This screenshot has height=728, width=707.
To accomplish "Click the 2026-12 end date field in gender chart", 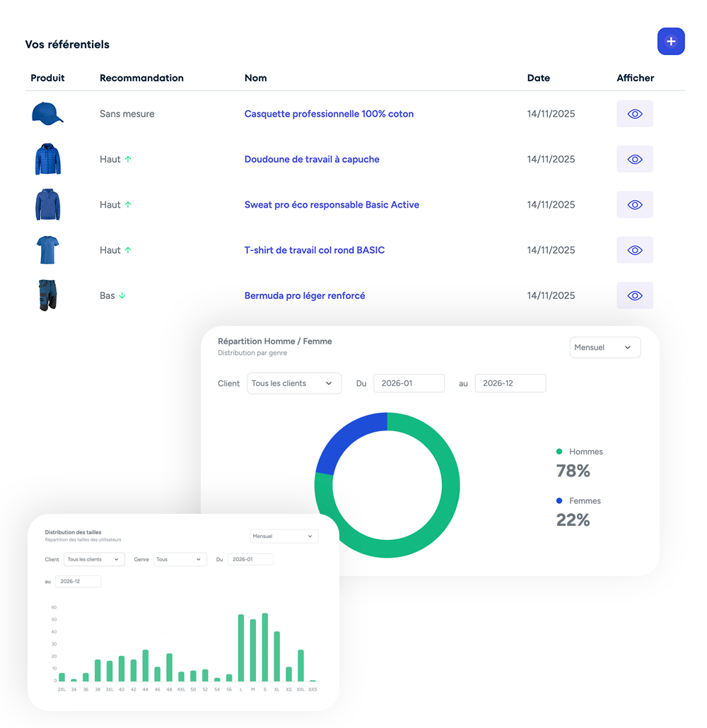I will (x=510, y=383).
